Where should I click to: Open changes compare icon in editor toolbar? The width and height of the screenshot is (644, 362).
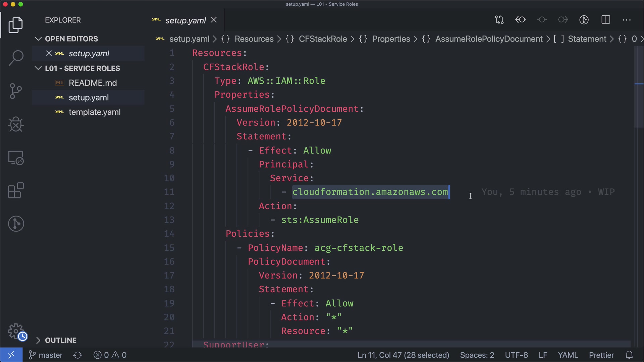pyautogui.click(x=499, y=20)
